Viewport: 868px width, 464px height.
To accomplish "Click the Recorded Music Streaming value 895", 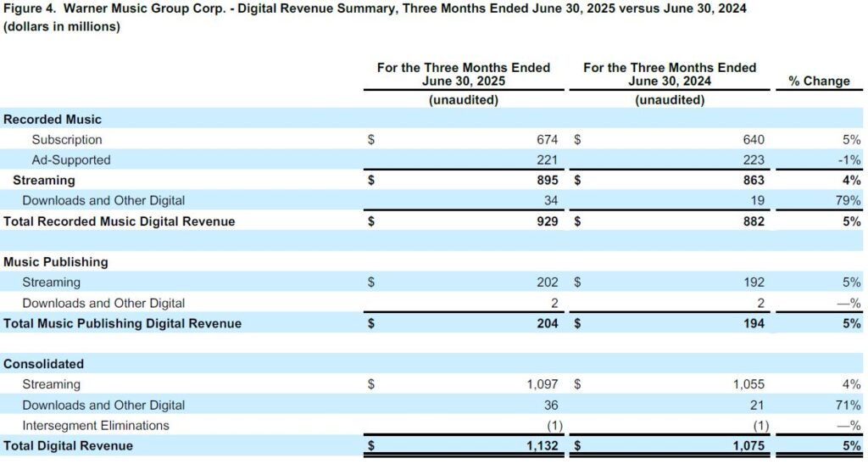I will click(x=547, y=180).
